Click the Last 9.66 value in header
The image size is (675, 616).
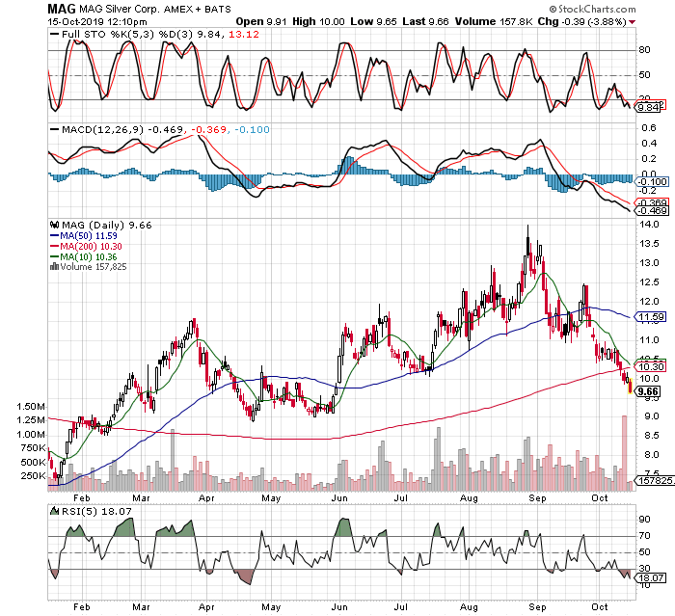click(x=426, y=21)
